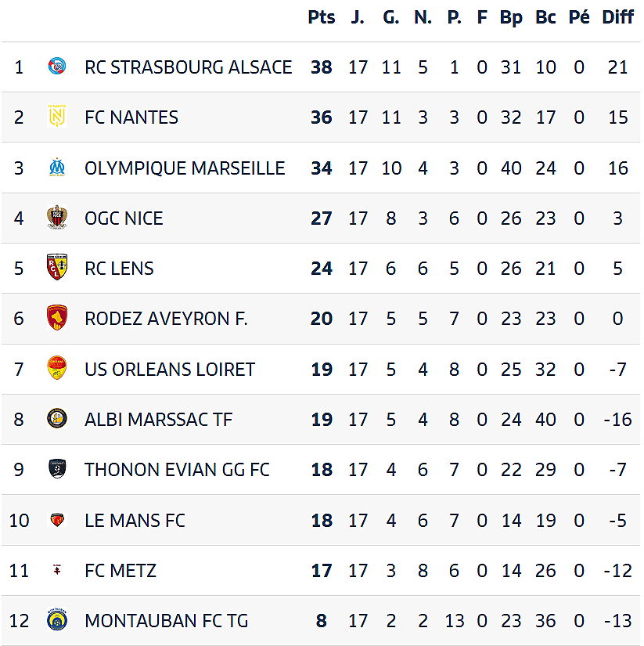Screen dimensions: 644x646
Task: Click the RC Lens club crest
Action: [x=56, y=268]
